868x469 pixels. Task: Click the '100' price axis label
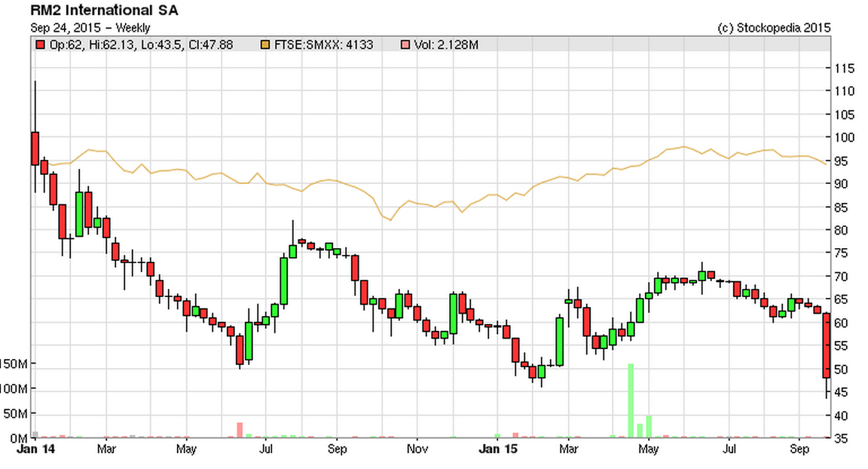point(845,137)
